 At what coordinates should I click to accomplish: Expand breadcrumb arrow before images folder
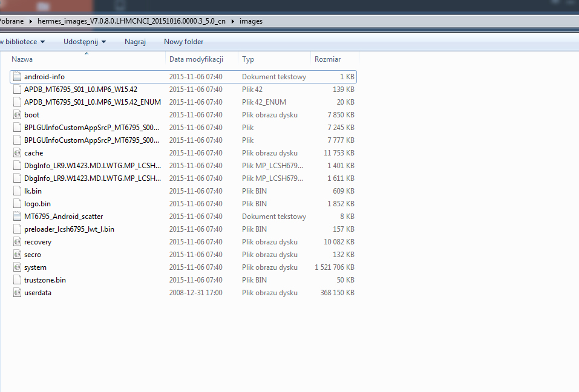(233, 21)
